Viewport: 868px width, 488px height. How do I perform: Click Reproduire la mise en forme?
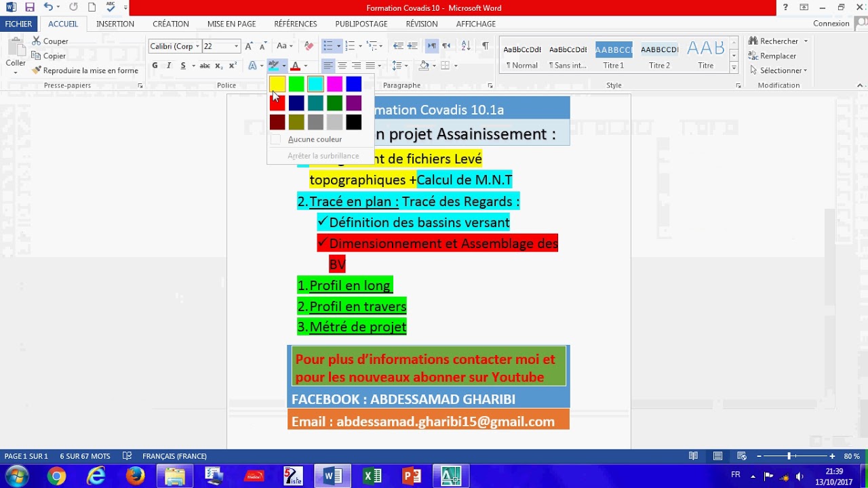point(85,70)
